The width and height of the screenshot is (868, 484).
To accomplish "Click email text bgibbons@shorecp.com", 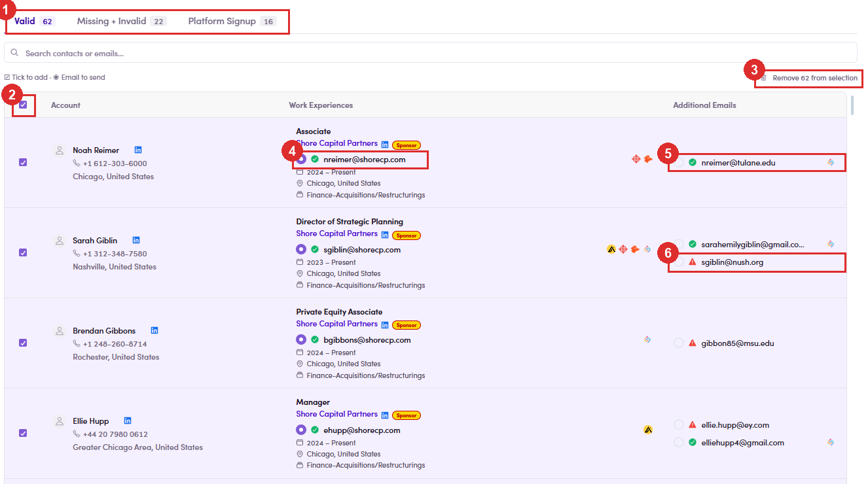I will pos(367,340).
